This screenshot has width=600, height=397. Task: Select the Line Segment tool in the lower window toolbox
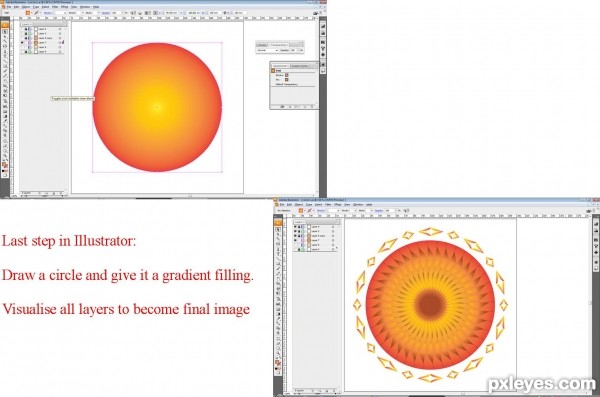coord(278,259)
